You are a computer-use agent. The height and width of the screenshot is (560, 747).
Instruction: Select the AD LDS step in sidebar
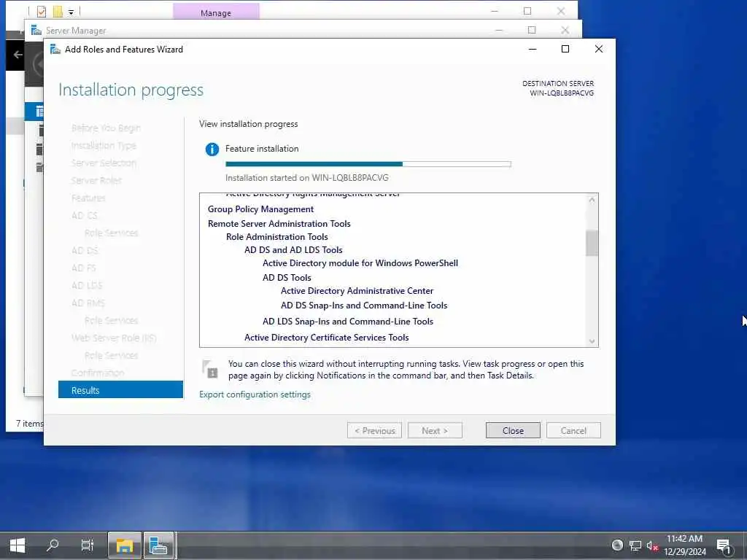click(87, 285)
